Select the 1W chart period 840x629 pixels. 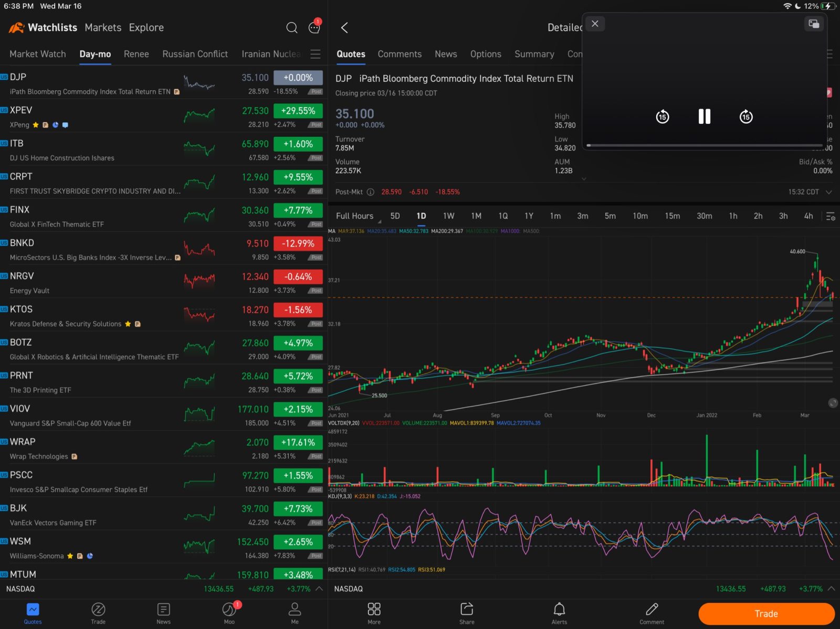449,216
